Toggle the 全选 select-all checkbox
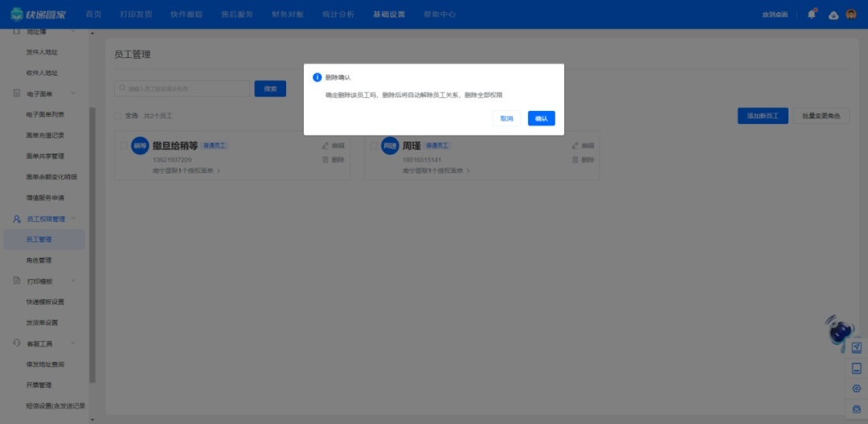This screenshot has width=868, height=424. pos(118,116)
